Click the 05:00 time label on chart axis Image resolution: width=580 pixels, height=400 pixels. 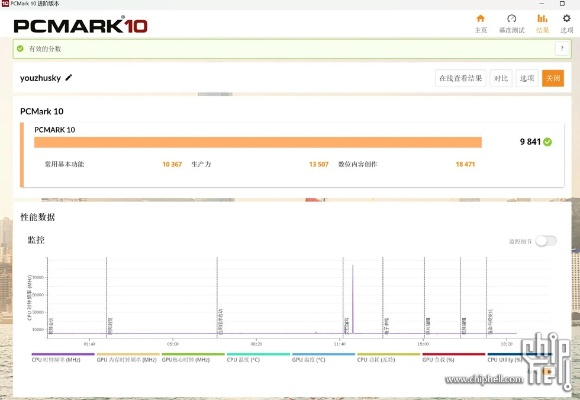[173, 344]
